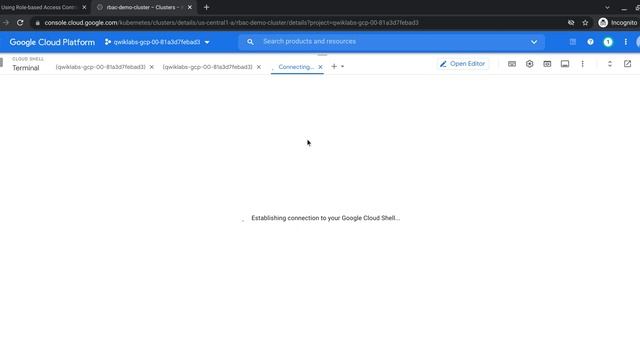The height and width of the screenshot is (360, 640).
Task: Open the dropdown arrow beside the add-tab plus
Action: coord(342,67)
